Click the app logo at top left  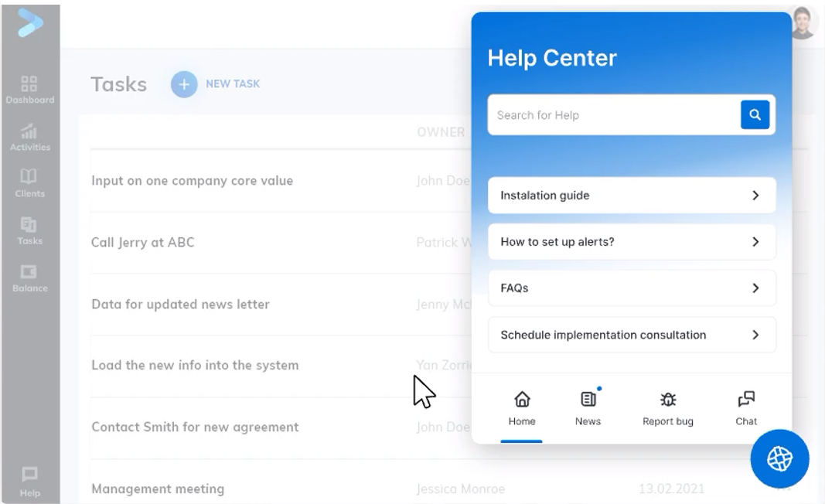click(29, 22)
